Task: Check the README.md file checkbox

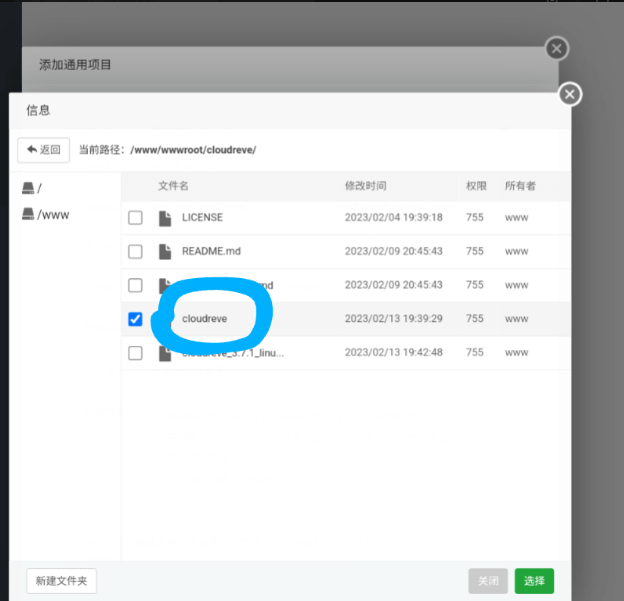Action: (135, 252)
